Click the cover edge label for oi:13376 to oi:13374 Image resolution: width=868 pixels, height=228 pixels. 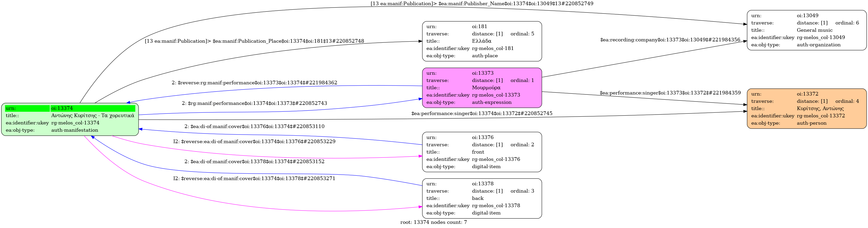255,127
